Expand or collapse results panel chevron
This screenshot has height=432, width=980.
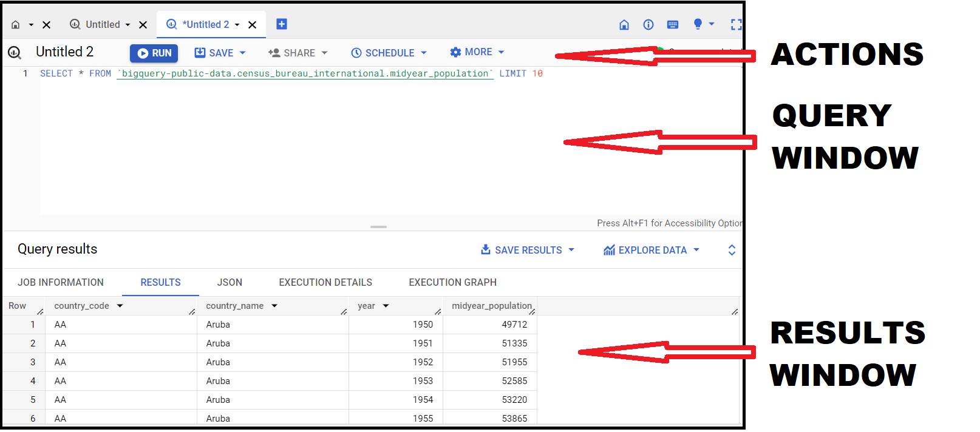click(732, 250)
